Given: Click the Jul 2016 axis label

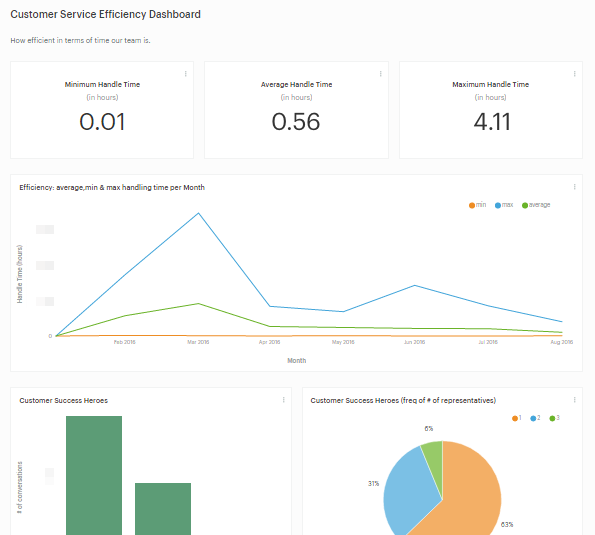Looking at the screenshot, I should (488, 342).
